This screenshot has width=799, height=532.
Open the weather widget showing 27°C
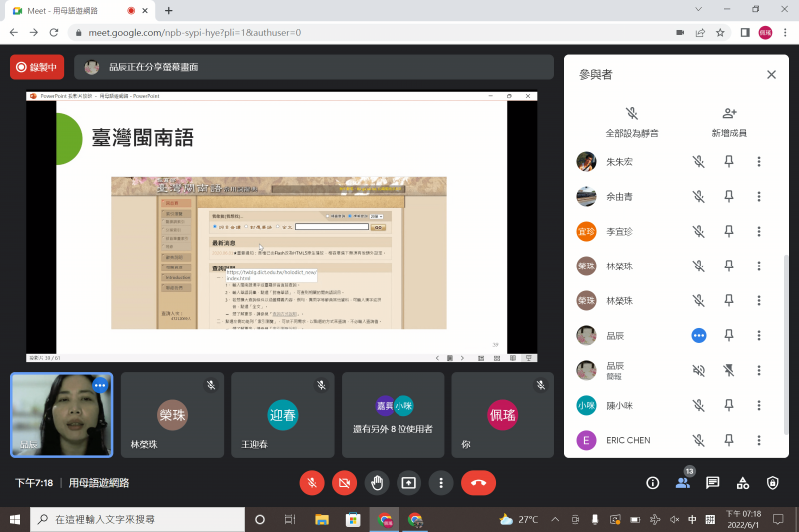click(518, 519)
